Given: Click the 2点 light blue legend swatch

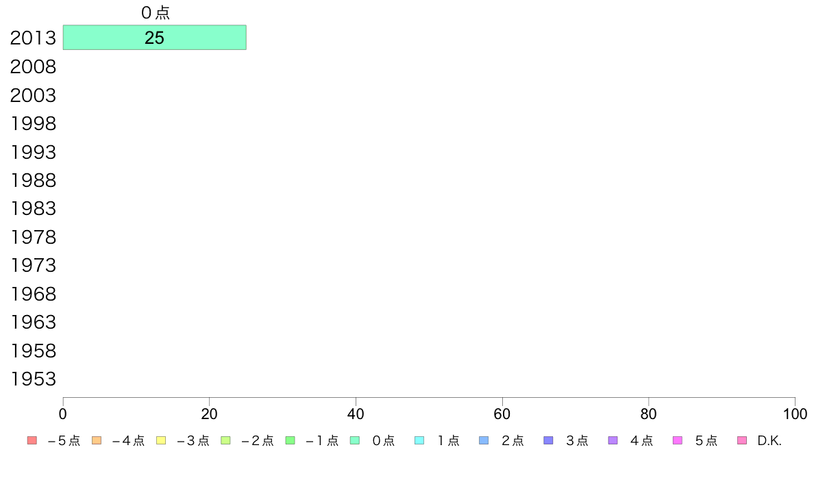Looking at the screenshot, I should (484, 441).
